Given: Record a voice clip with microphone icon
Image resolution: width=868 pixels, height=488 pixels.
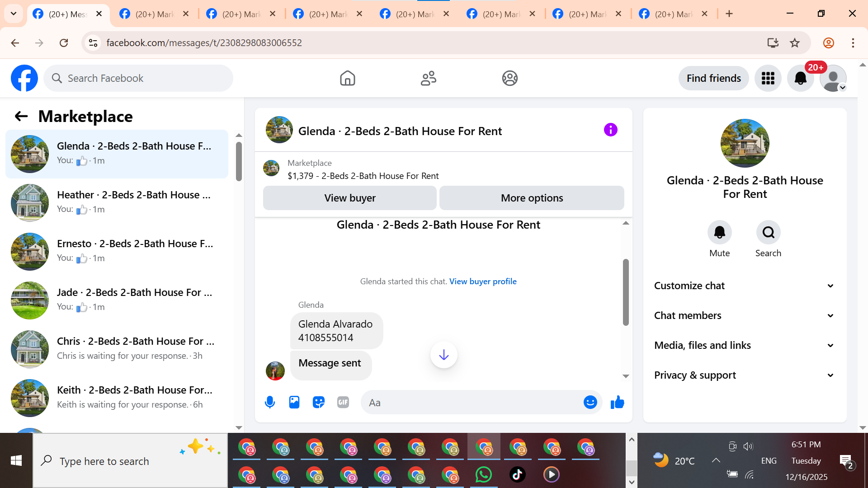Looking at the screenshot, I should coord(270,402).
